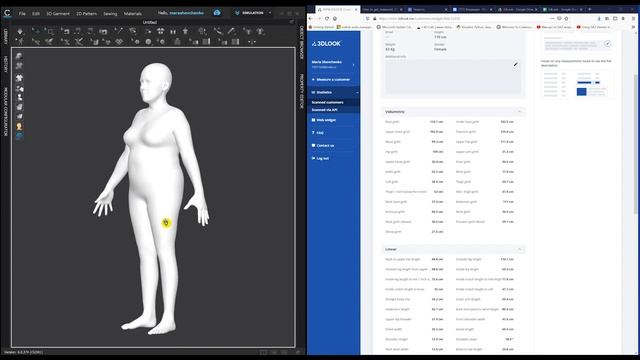
Task: Click the 3DLOOK logo
Action: (326, 43)
